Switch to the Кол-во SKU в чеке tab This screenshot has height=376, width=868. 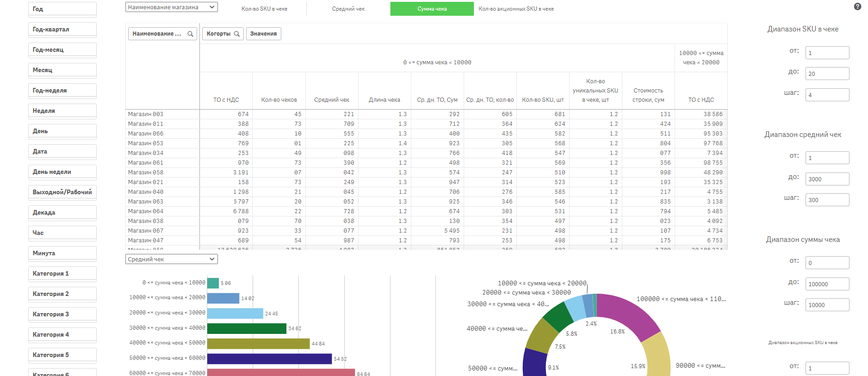[264, 9]
